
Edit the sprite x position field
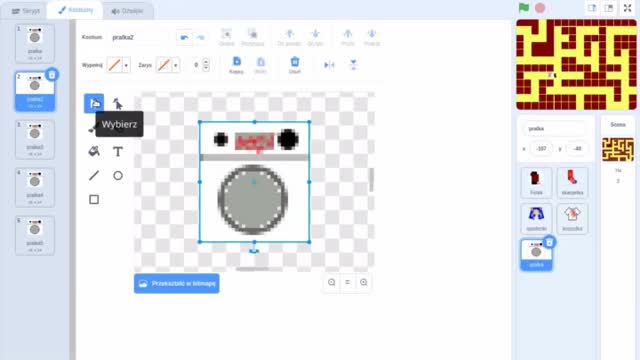pyautogui.click(x=541, y=149)
